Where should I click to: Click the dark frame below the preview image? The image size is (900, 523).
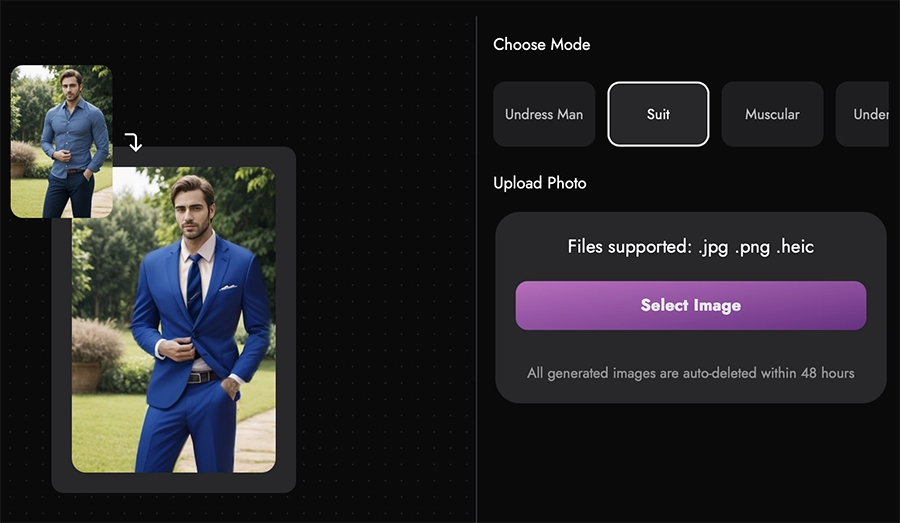pyautogui.click(x=174, y=482)
